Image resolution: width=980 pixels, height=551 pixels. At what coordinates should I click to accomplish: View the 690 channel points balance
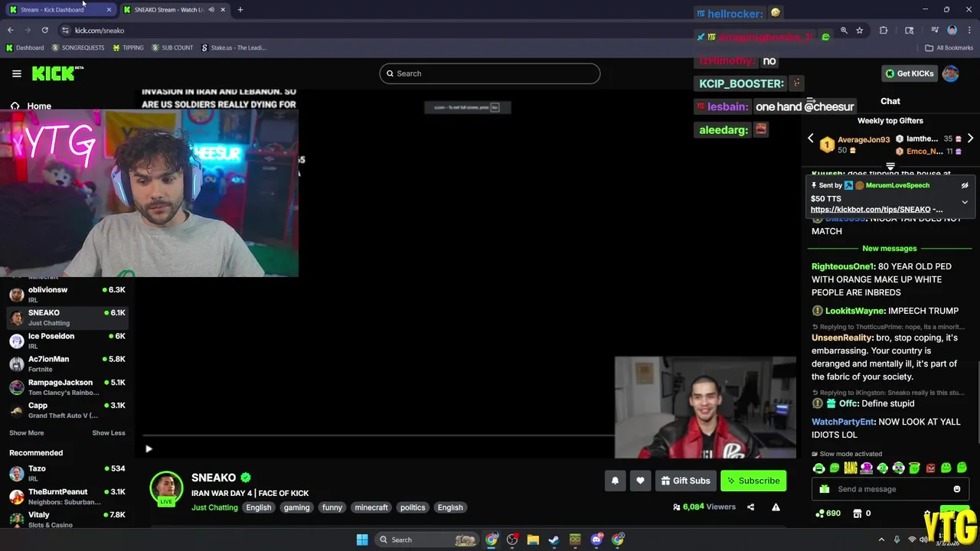point(828,514)
